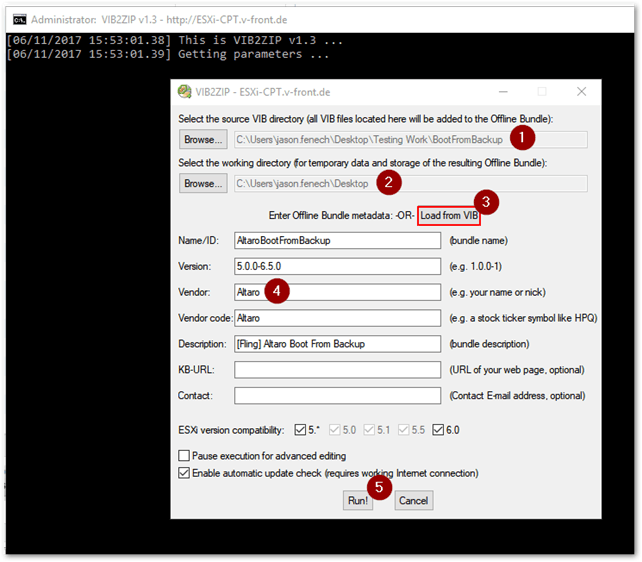This screenshot has width=642, height=562.
Task: Click the working directory path field
Action: coord(411,183)
